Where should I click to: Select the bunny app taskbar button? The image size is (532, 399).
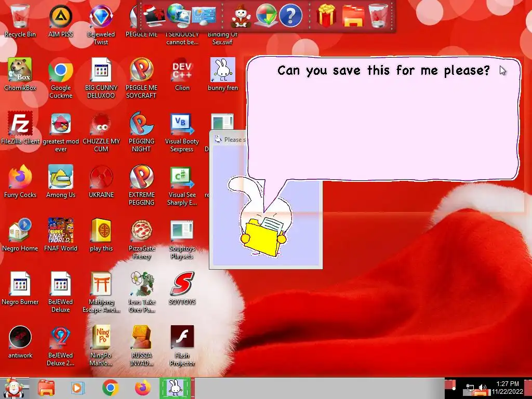(x=176, y=388)
